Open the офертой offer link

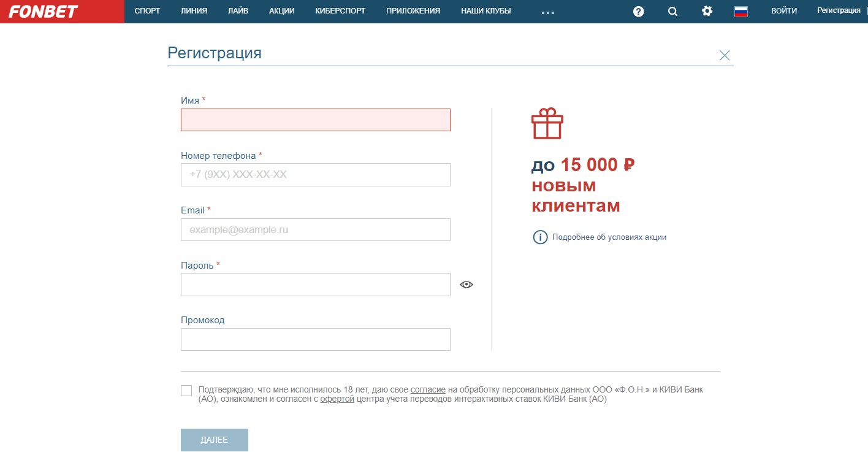click(337, 399)
